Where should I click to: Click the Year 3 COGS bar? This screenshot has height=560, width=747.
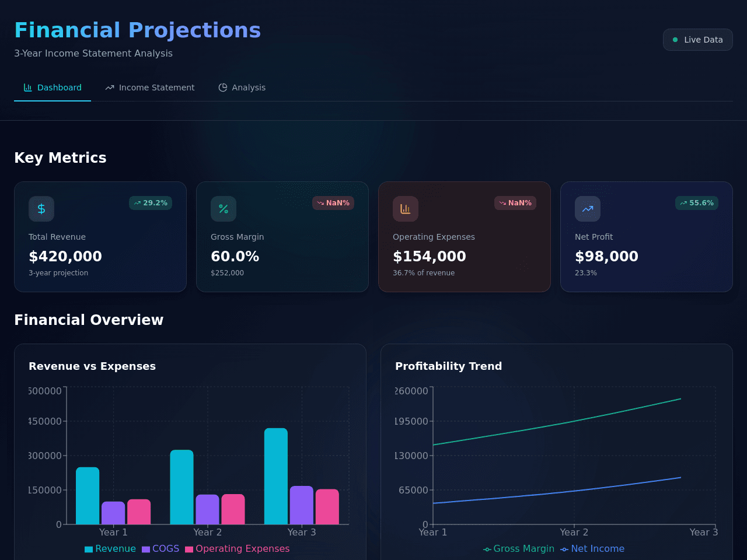(x=302, y=505)
